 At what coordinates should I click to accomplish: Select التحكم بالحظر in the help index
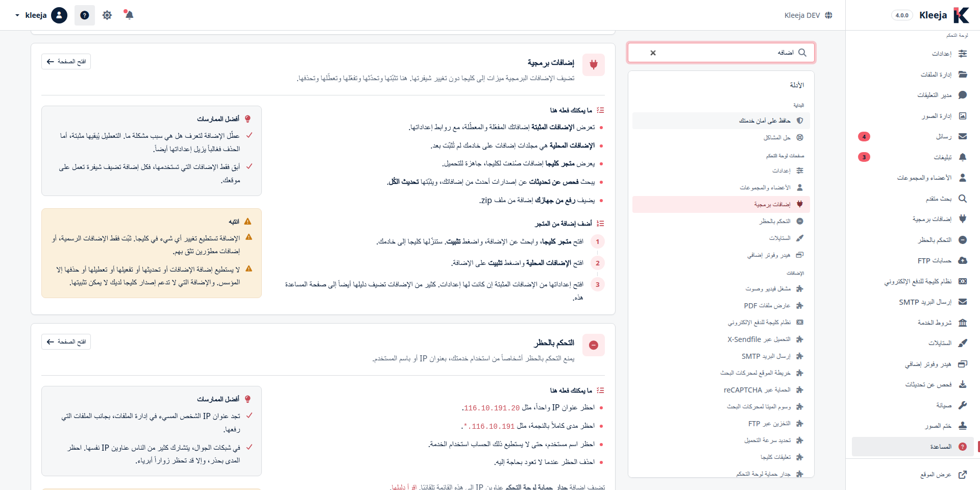(x=721, y=221)
